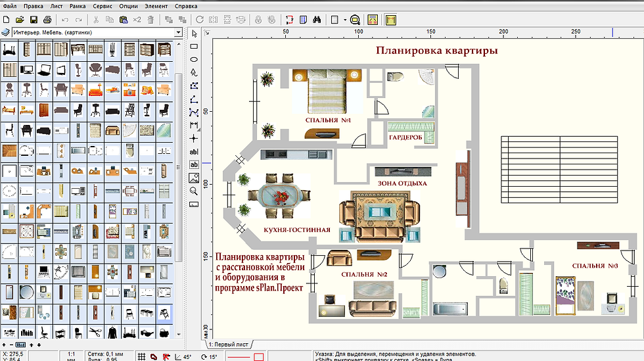Open the Элемент menu

pos(156,5)
